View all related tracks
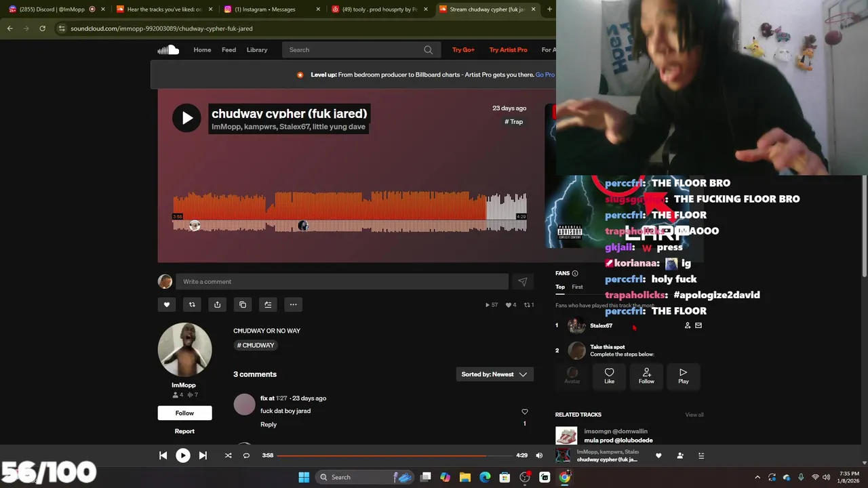Image resolution: width=868 pixels, height=488 pixels. (x=694, y=415)
